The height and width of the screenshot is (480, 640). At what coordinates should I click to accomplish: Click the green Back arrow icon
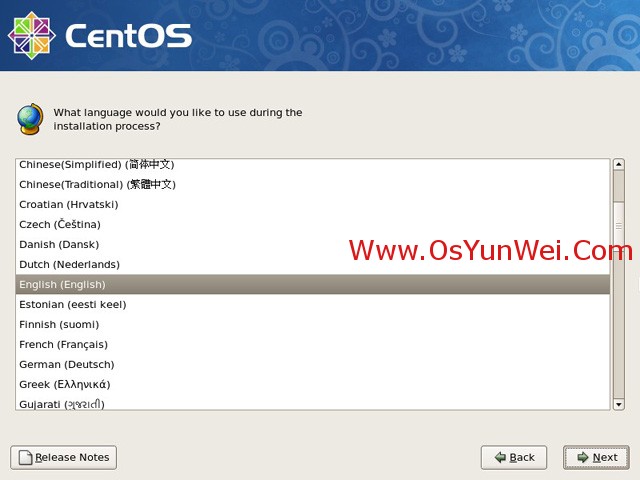point(500,458)
